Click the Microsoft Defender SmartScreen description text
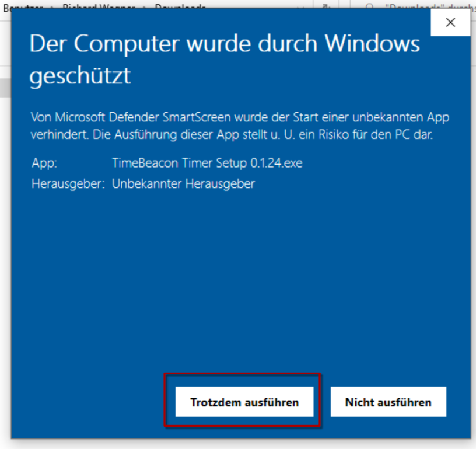This screenshot has width=476, height=449. 240,126
